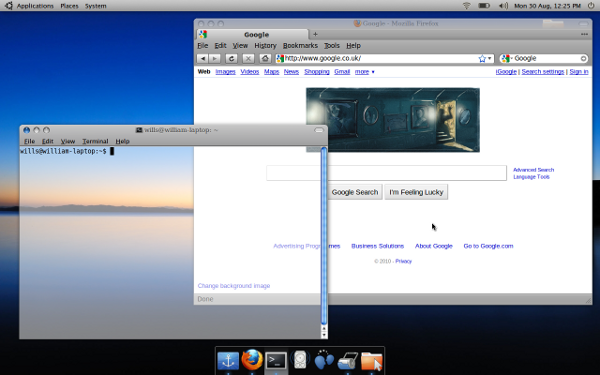Viewport: 600px width, 375px height.
Task: Open the Search settings link
Action: (x=543, y=72)
